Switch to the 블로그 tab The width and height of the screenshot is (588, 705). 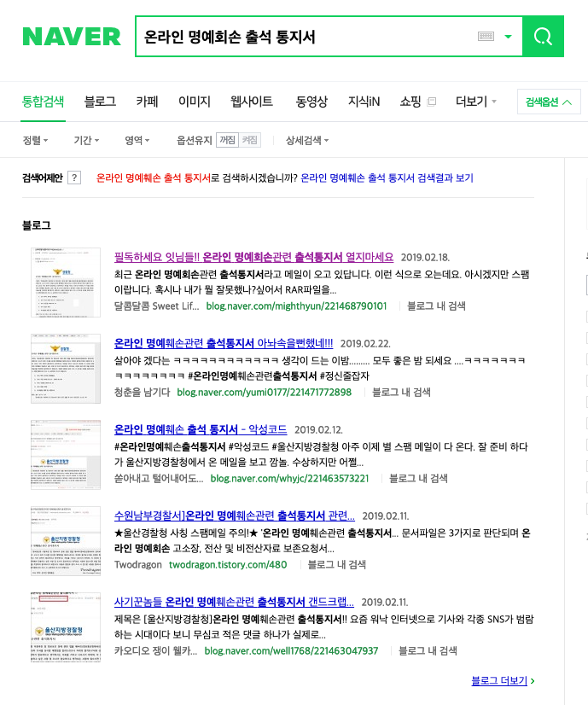(x=100, y=102)
